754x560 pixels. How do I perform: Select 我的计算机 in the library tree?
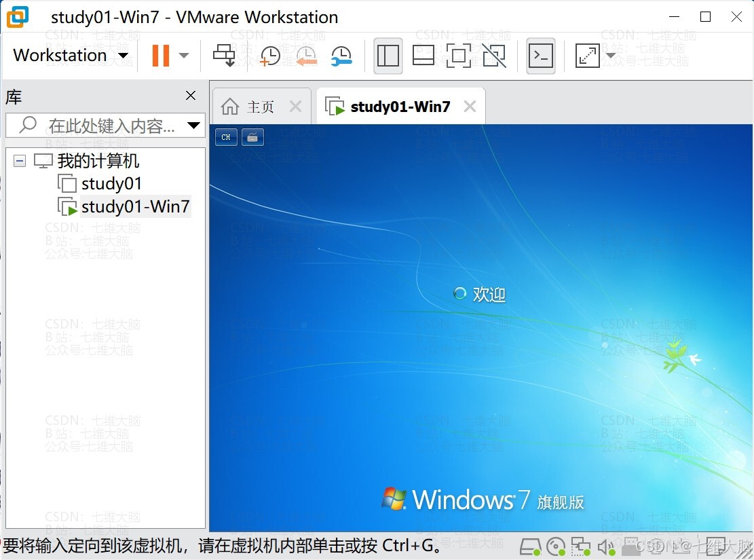pos(98,161)
